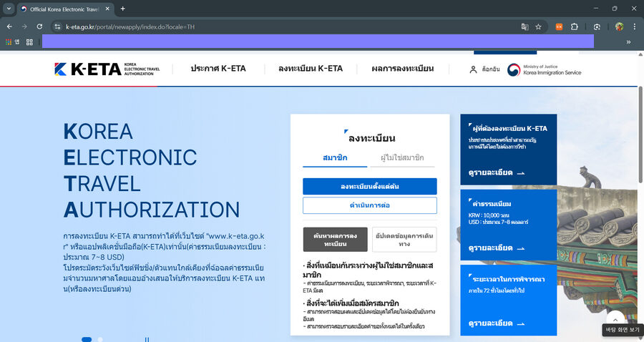Image resolution: width=644 pixels, height=342 pixels.
Task: Select the first carousel slide indicator
Action: [87, 340]
